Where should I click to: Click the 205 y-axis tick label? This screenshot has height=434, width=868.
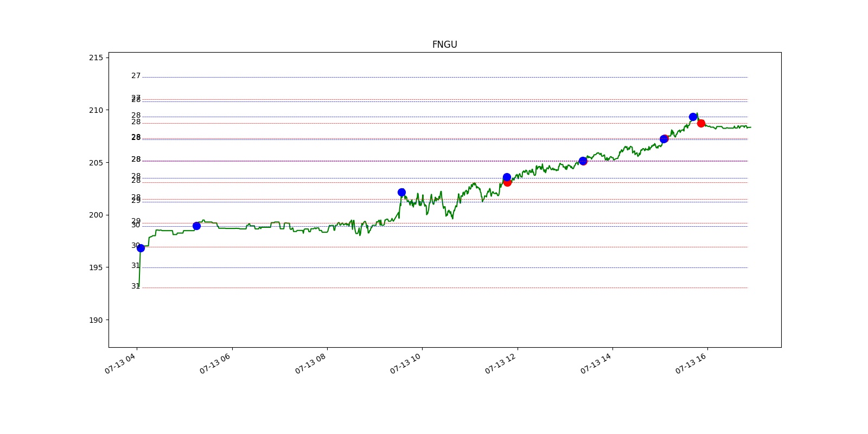(x=96, y=163)
